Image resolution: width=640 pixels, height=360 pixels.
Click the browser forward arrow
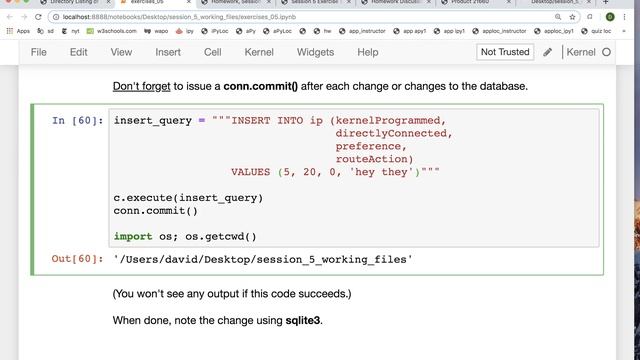click(24, 17)
